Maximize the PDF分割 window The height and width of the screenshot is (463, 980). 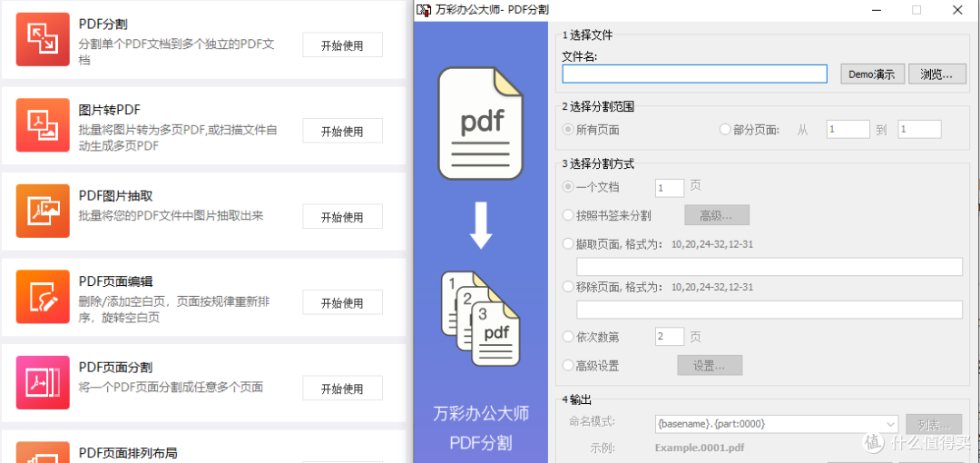(x=916, y=10)
